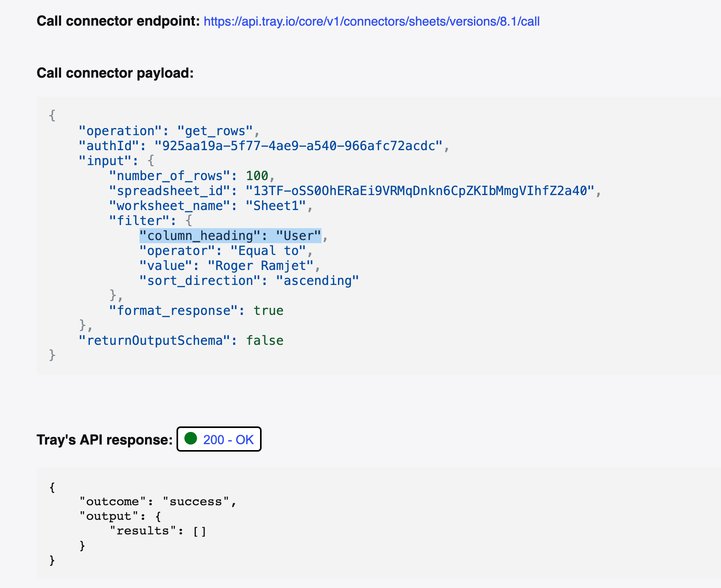This screenshot has width=721, height=588.
Task: Click the "ascending" sort direction value
Action: [317, 281]
